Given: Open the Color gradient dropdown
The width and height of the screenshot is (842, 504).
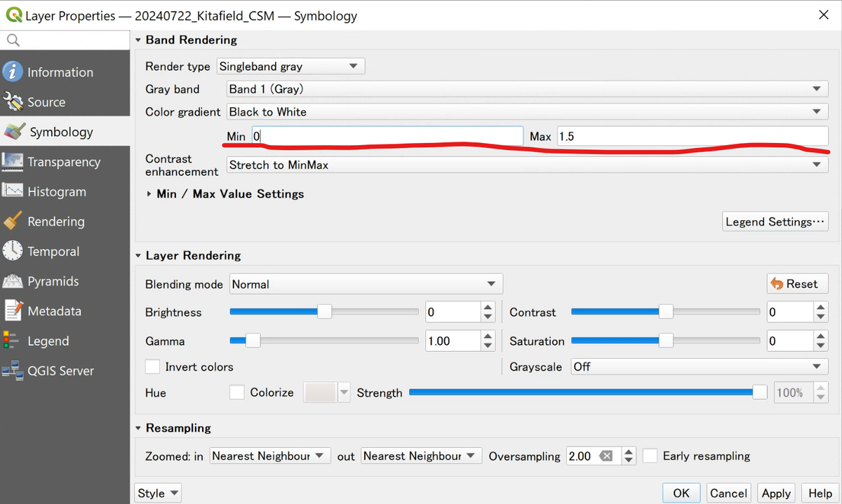Looking at the screenshot, I should [x=527, y=111].
